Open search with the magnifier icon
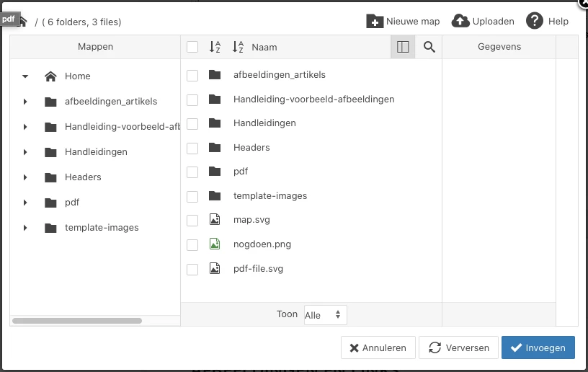Image resolution: width=588 pixels, height=372 pixels. pyautogui.click(x=429, y=47)
